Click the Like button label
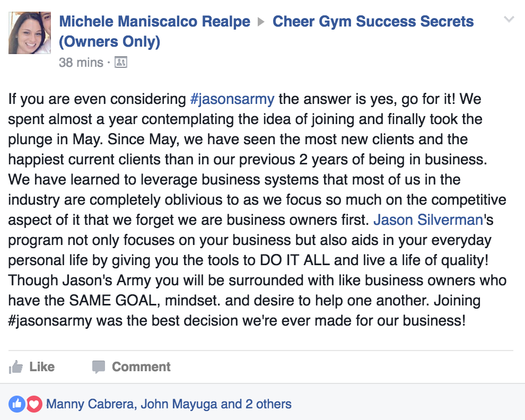This screenshot has height=420, width=525. 42,367
